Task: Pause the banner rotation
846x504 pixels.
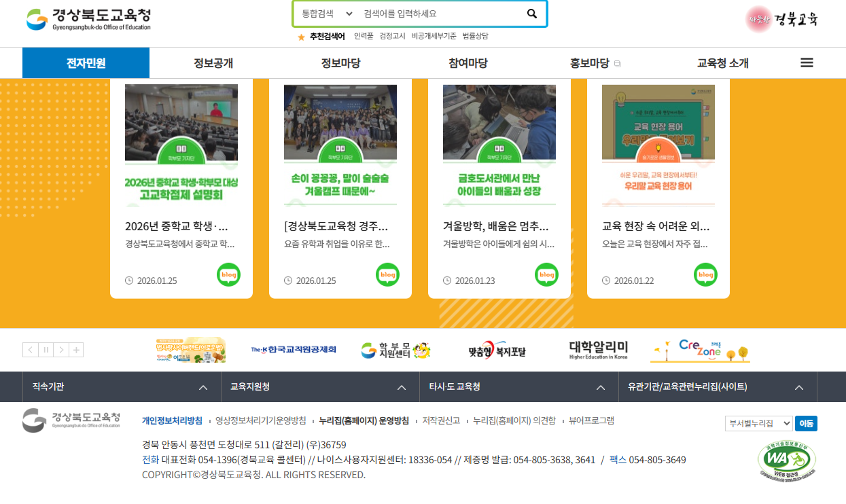Action: pyautogui.click(x=46, y=350)
